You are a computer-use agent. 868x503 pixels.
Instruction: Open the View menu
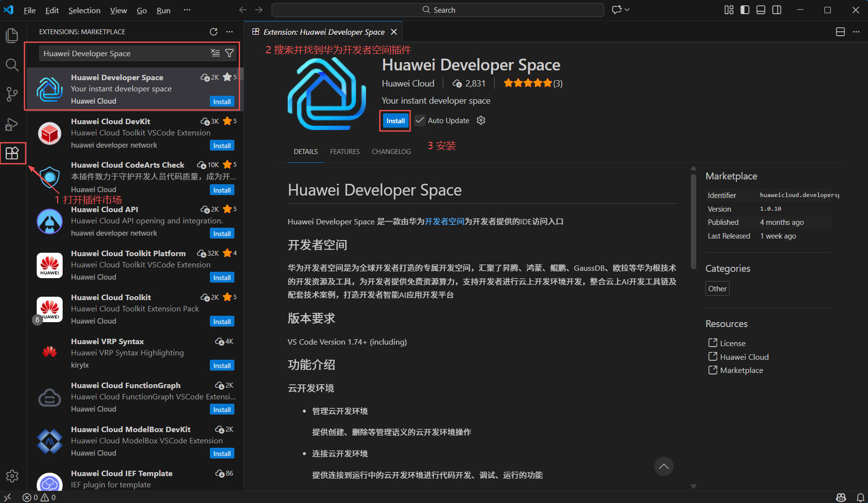118,10
